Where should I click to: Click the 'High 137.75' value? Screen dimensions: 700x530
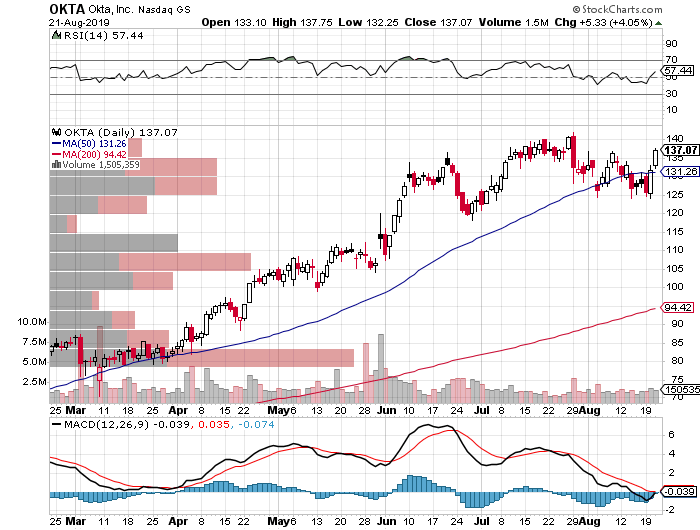coord(302,22)
